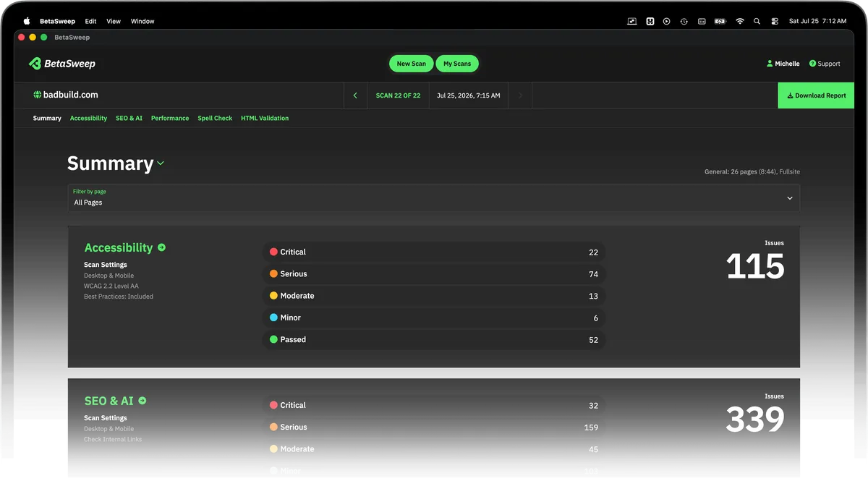Click the SEO & AI Serious row showing 159

[x=434, y=427]
